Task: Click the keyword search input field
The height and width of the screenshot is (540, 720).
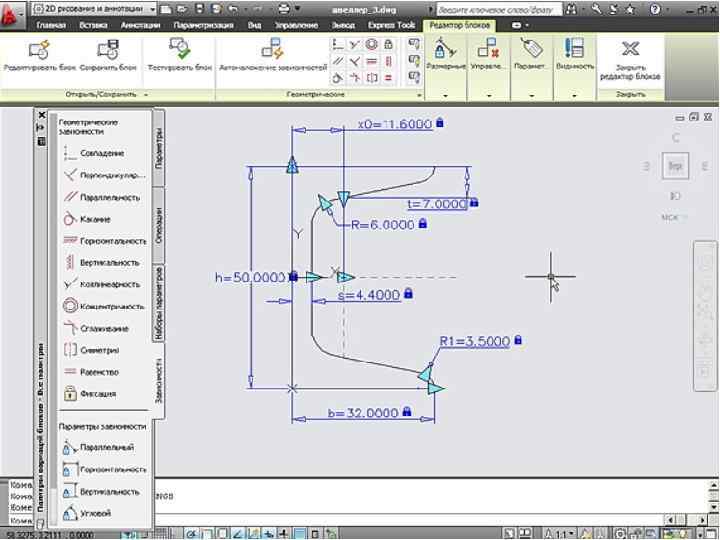Action: 499,9
